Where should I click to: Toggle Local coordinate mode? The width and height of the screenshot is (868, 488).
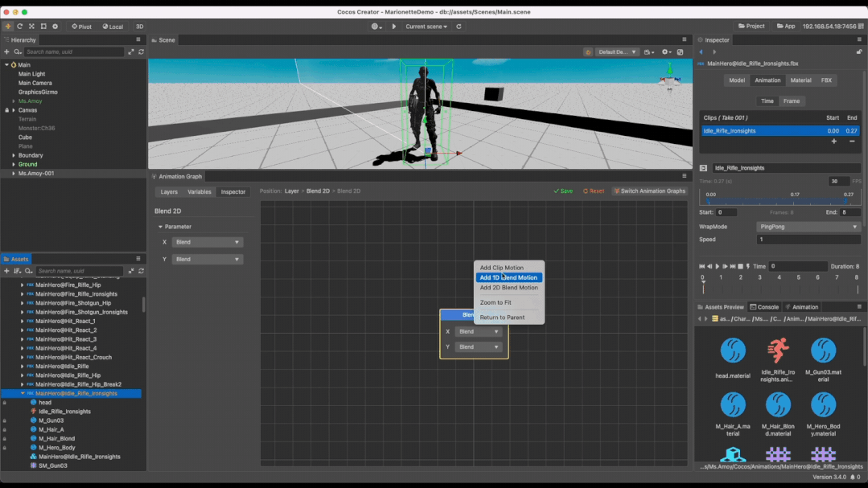(113, 26)
